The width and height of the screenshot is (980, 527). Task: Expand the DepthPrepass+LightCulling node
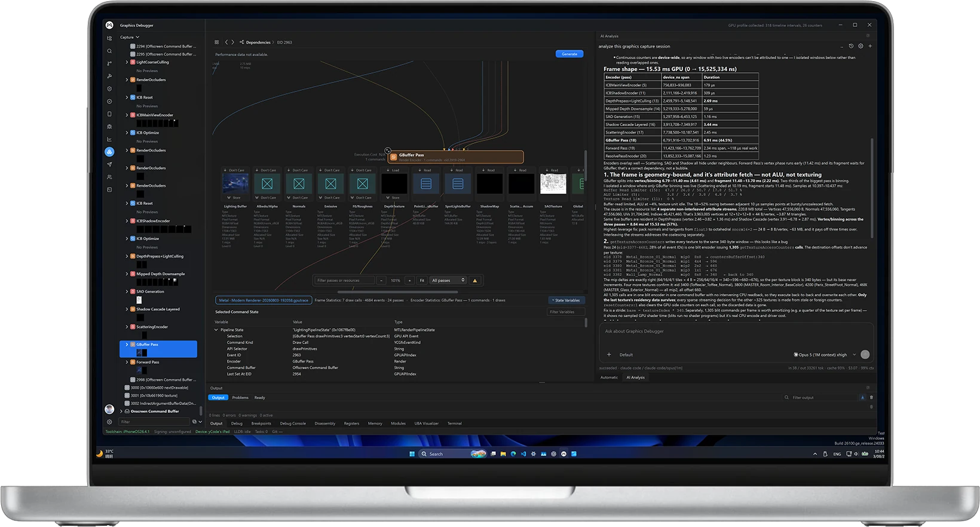127,256
